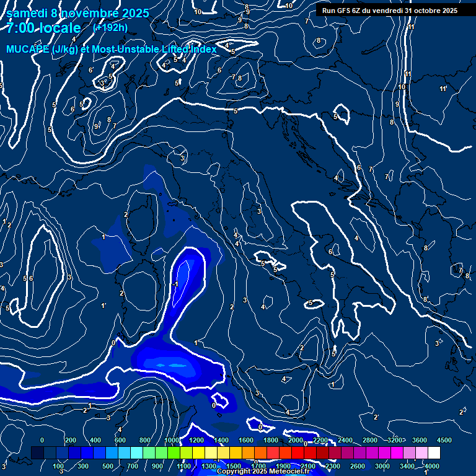This screenshot has width=476, height=476.
Task: Click the '1200' label above the color scale
Action: [196, 440]
